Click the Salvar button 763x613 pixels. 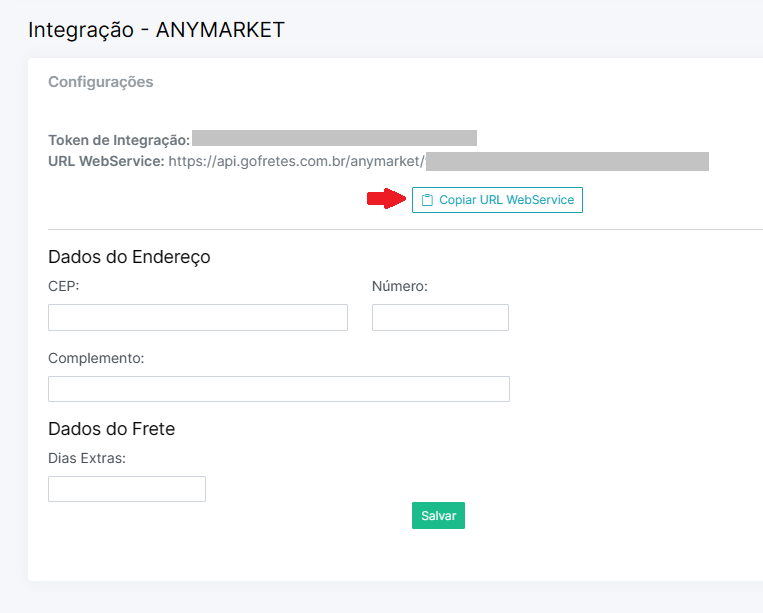pos(438,516)
